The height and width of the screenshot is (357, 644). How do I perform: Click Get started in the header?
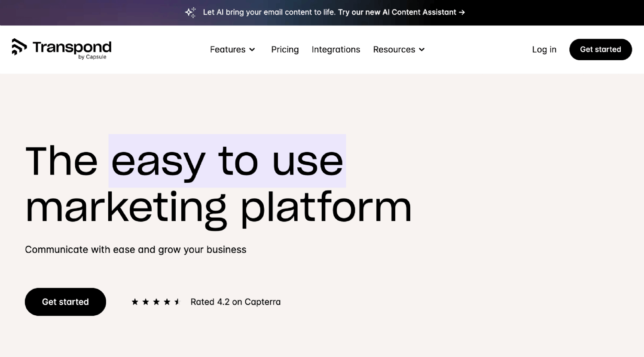600,49
